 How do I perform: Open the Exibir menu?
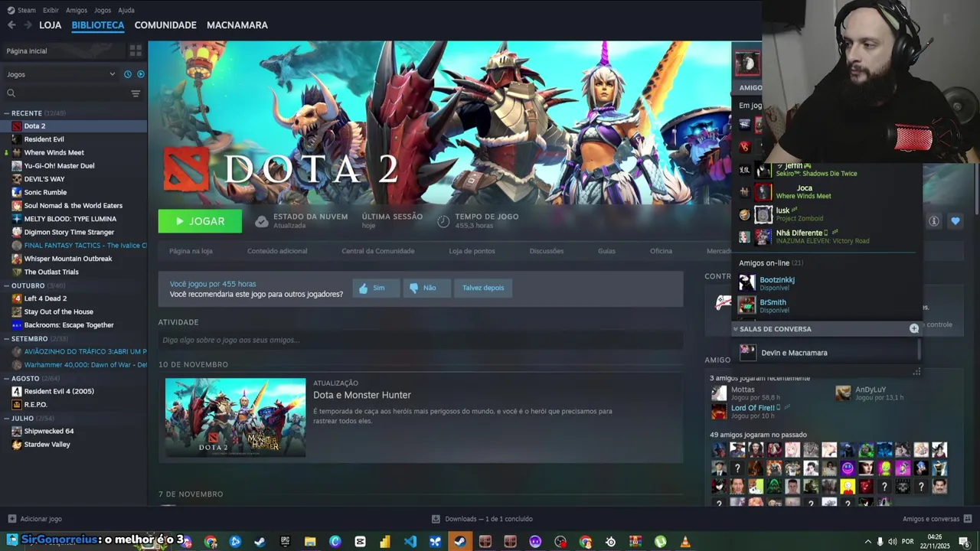click(51, 10)
